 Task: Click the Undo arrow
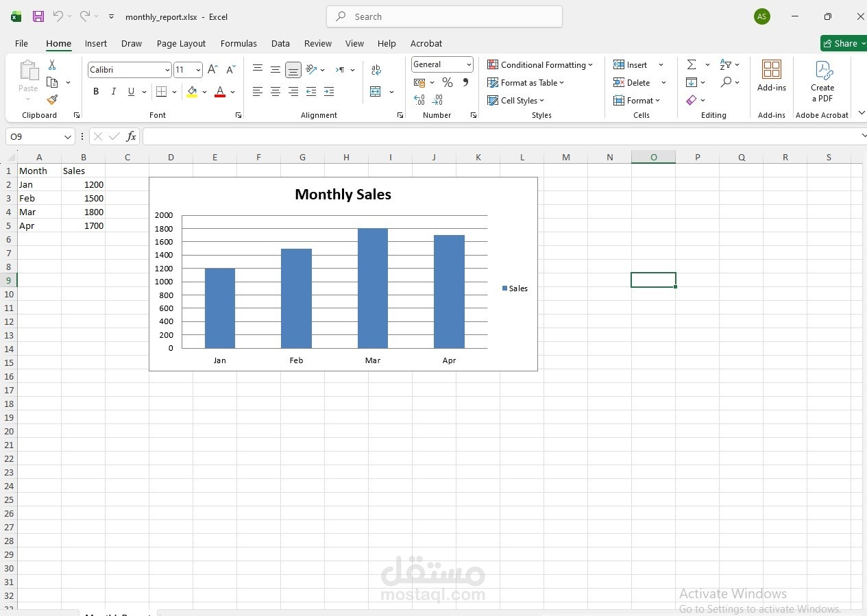click(x=58, y=16)
